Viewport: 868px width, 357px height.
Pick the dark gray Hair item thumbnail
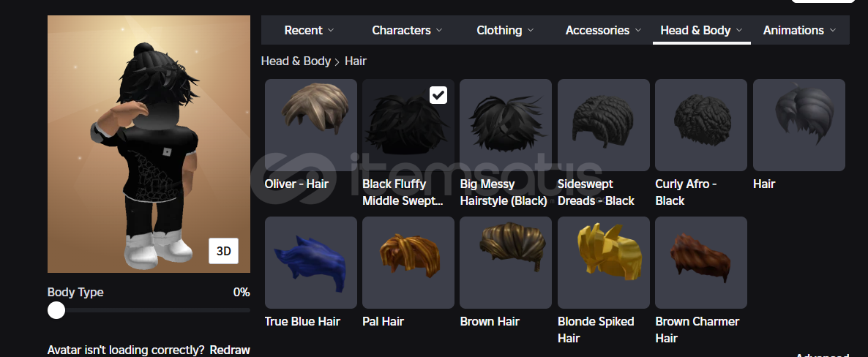point(798,125)
